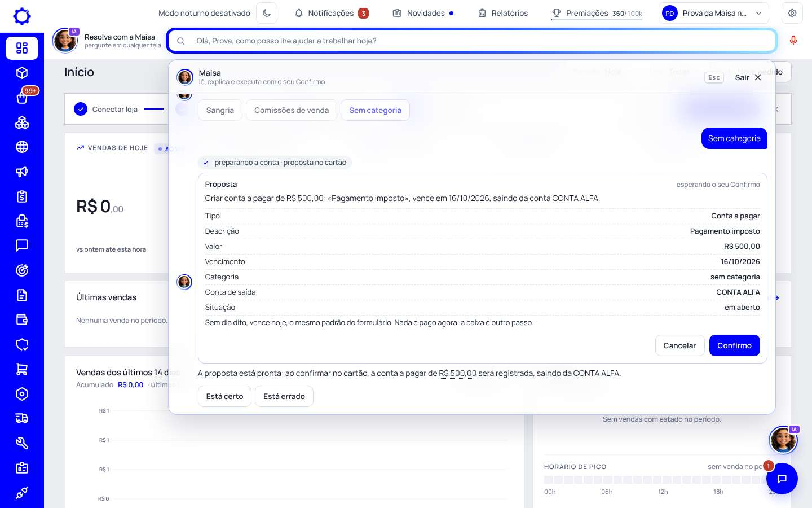This screenshot has width=812, height=508.
Task: Open the document icon in sidebar
Action: point(22,295)
